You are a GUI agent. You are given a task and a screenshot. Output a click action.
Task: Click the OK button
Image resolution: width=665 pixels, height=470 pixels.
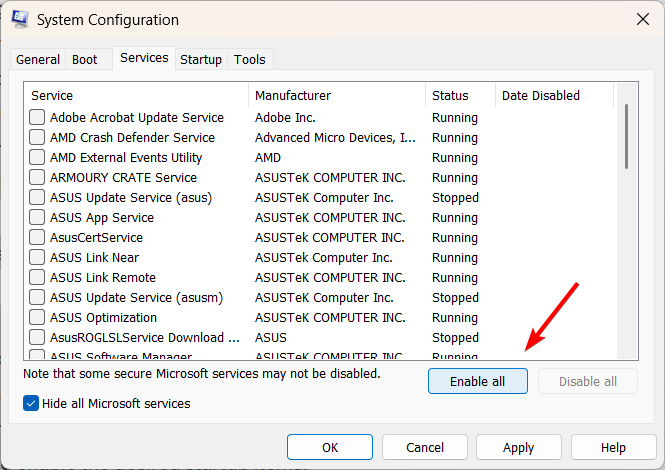click(330, 447)
